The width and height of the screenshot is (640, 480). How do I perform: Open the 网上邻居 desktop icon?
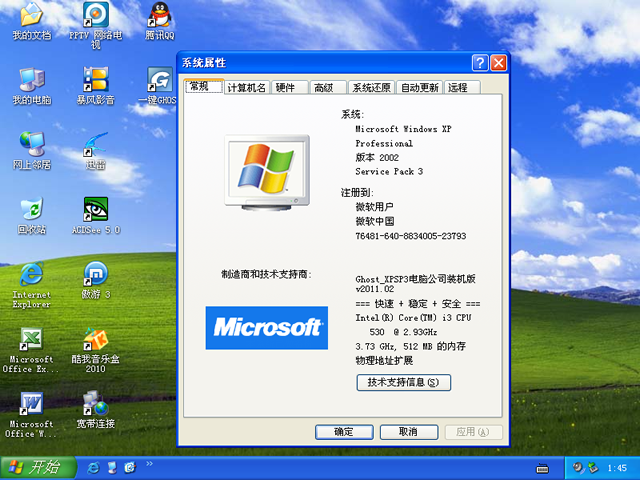[32, 151]
